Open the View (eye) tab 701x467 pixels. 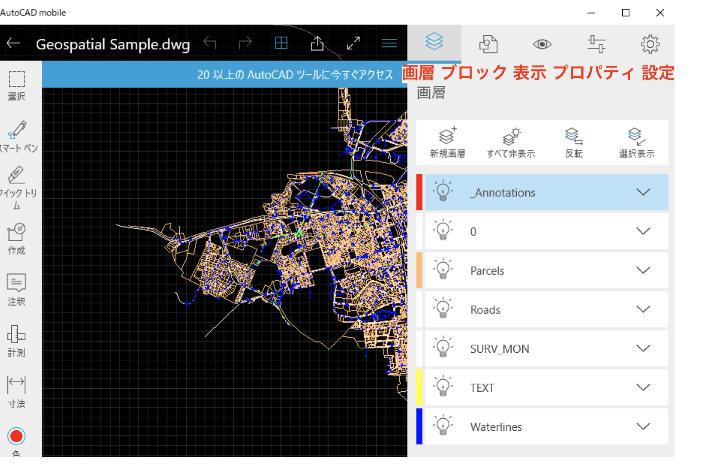coord(542,44)
